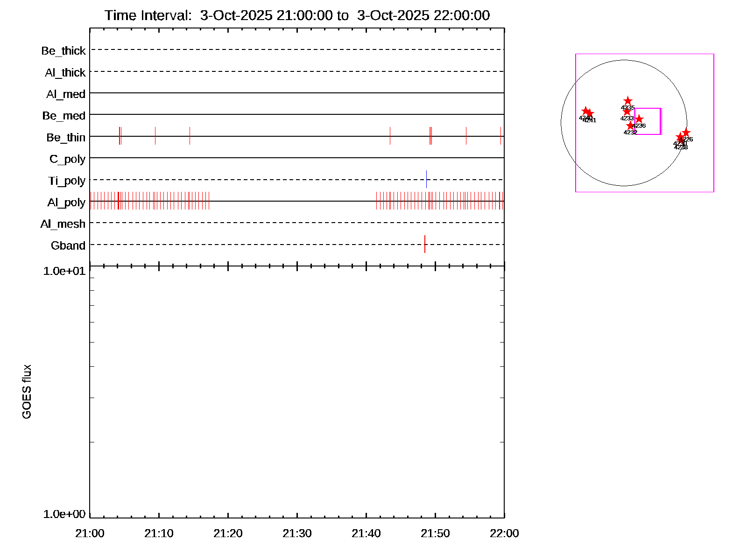Screen dimensions: 747x560
Task: Select the Be_thin marker near 21:54
Action: click(466, 136)
